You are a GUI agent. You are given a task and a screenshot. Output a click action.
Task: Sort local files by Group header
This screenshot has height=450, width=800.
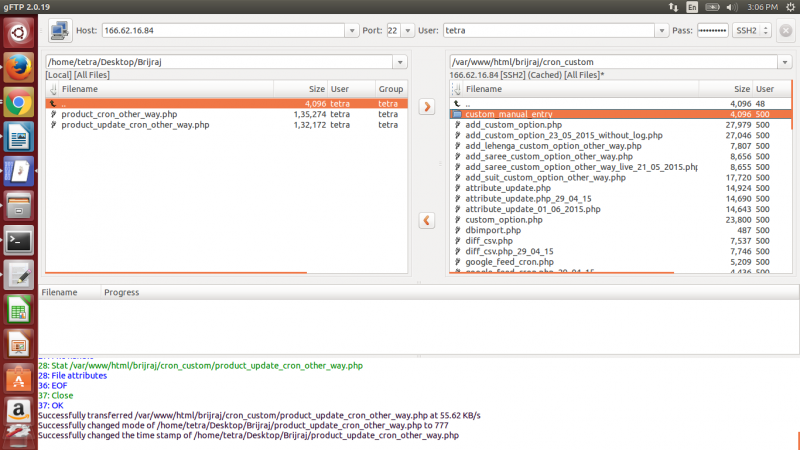click(391, 89)
